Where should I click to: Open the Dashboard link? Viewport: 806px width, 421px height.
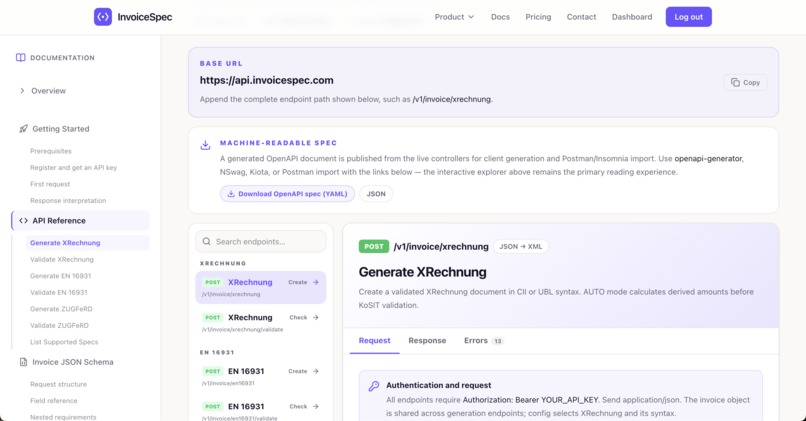[632, 17]
